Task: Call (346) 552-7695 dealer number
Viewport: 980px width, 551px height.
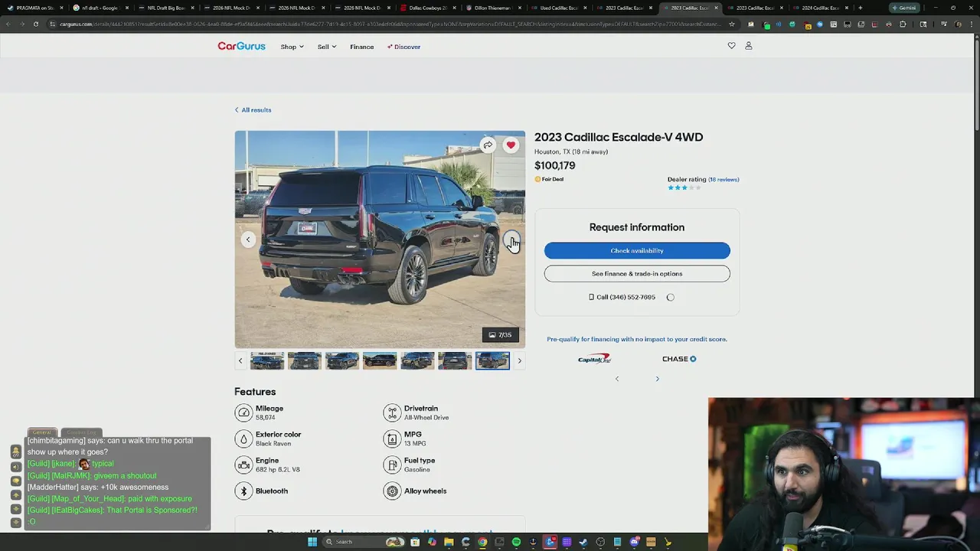Action: [x=622, y=297]
